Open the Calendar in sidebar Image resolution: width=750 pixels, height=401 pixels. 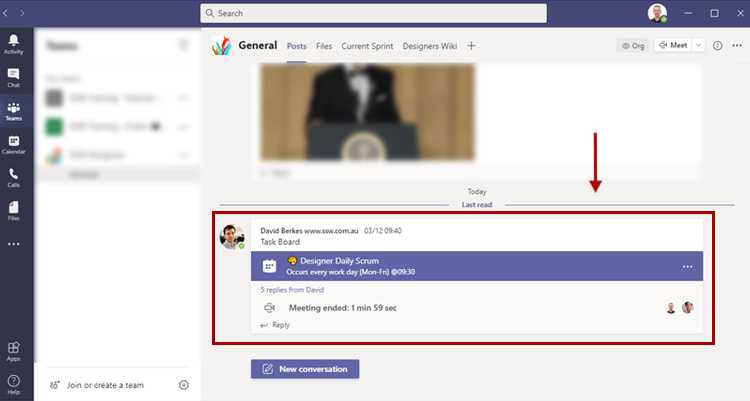tap(14, 144)
